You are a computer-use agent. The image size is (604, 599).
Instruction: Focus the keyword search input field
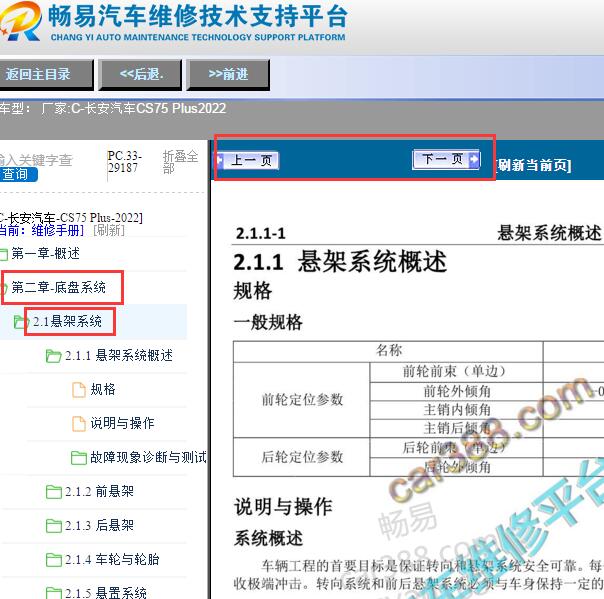click(x=36, y=160)
